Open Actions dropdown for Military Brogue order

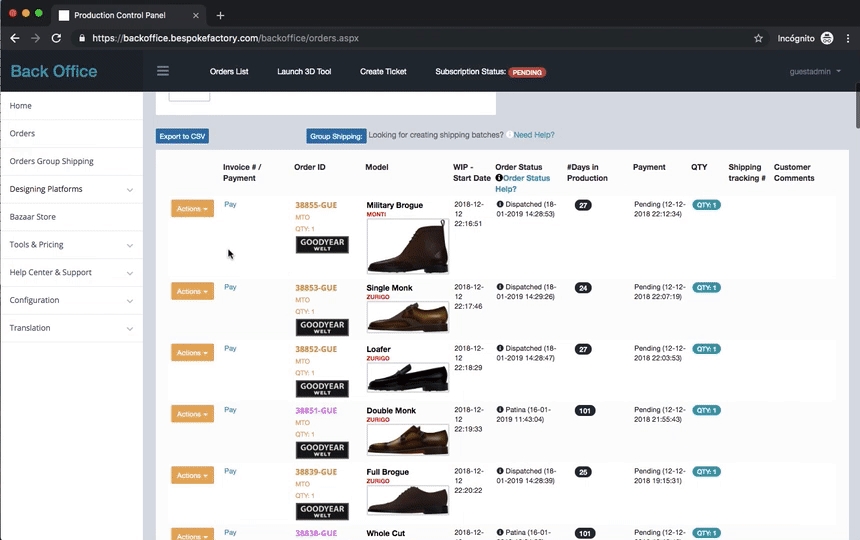coord(192,209)
